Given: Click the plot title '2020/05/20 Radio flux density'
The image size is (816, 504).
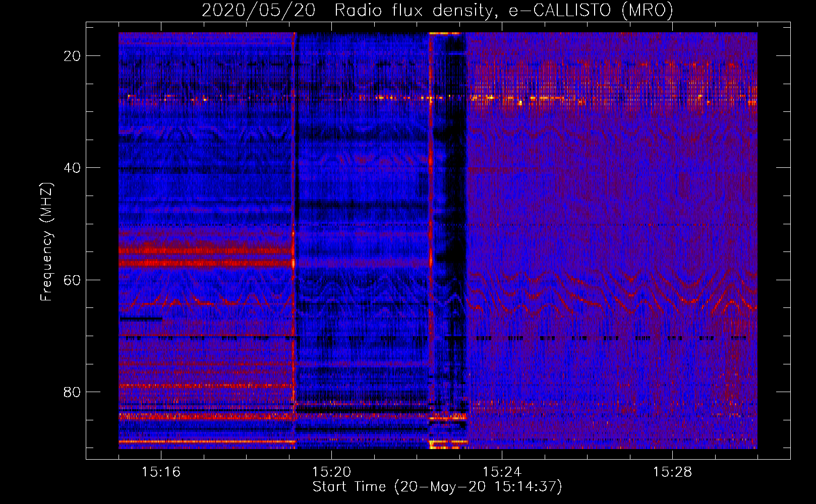Looking at the screenshot, I should click(437, 10).
